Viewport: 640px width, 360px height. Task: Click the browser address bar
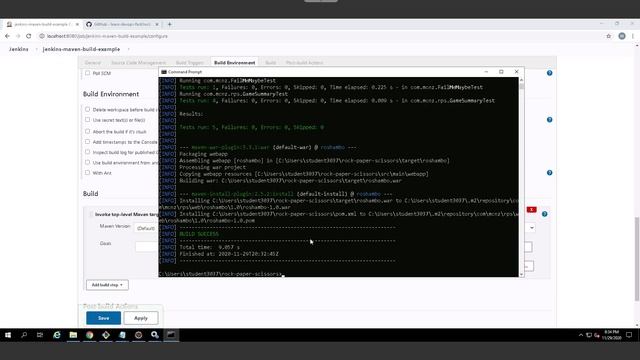click(x=320, y=36)
